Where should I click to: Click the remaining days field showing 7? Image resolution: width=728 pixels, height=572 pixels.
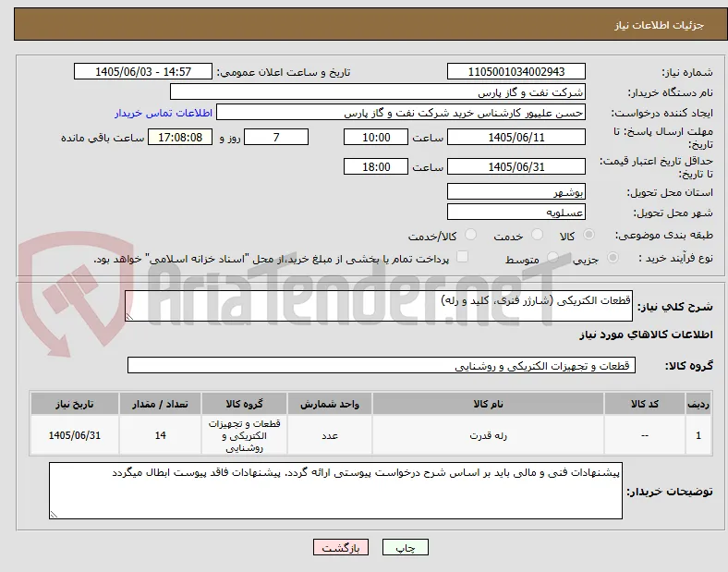[x=276, y=137]
